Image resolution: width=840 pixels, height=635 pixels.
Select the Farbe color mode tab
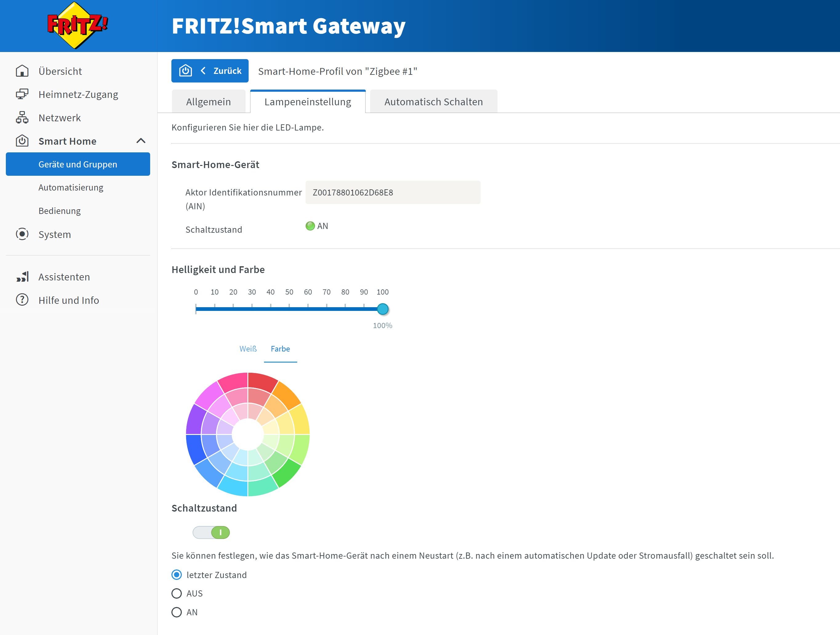pyautogui.click(x=280, y=349)
